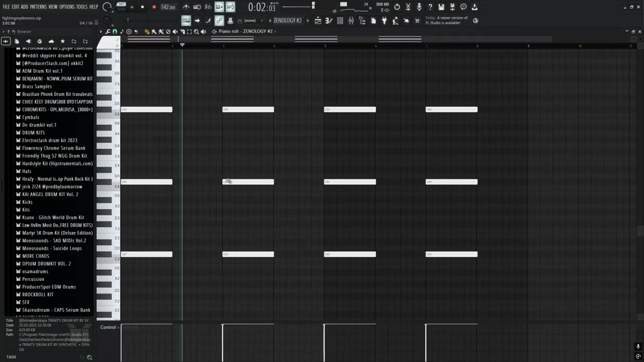Screen dimensions: 644x362
Task: Open the TOOLS menu
Action: click(82, 7)
